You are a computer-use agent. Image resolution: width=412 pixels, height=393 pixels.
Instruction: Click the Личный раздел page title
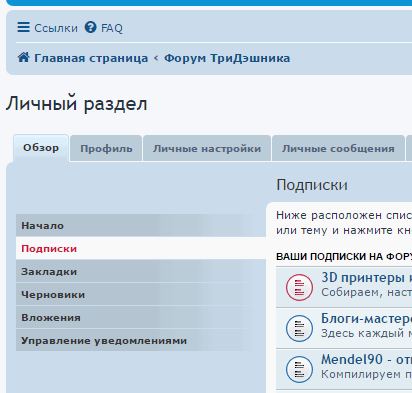76,104
